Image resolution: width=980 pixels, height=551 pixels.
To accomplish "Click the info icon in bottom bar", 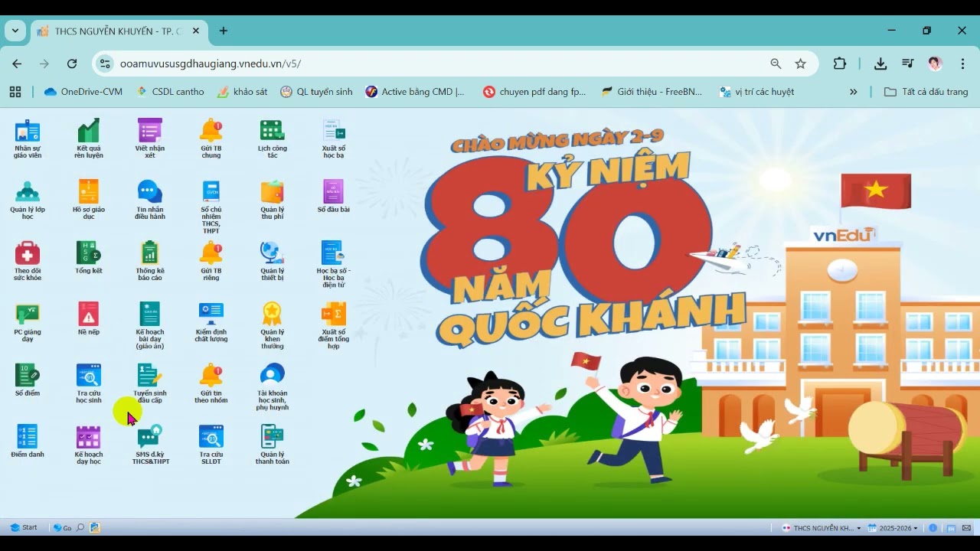I will click(x=933, y=528).
